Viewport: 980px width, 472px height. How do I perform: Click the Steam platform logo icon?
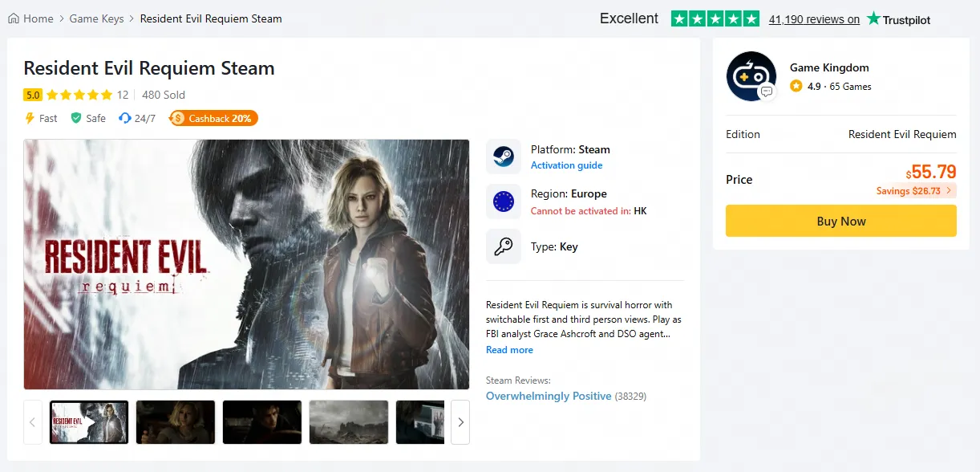(504, 157)
